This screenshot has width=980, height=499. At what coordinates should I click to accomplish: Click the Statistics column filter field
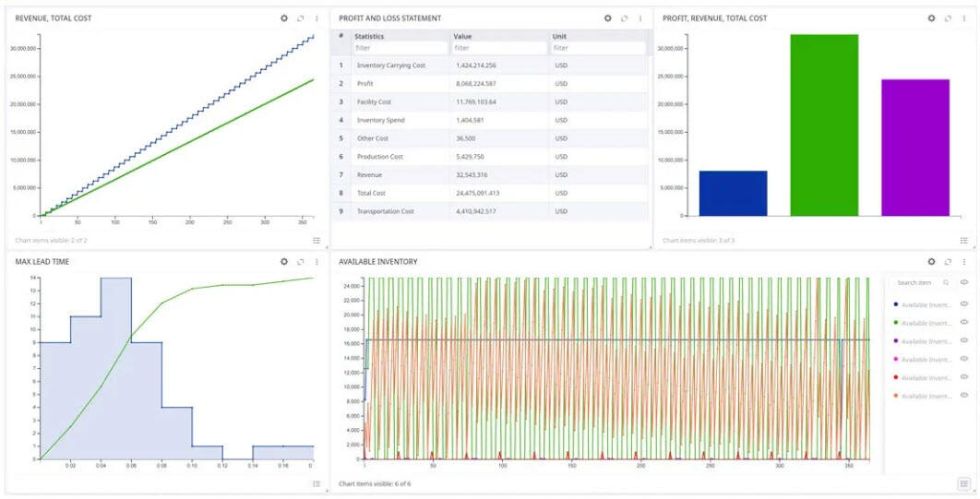[x=398, y=48]
